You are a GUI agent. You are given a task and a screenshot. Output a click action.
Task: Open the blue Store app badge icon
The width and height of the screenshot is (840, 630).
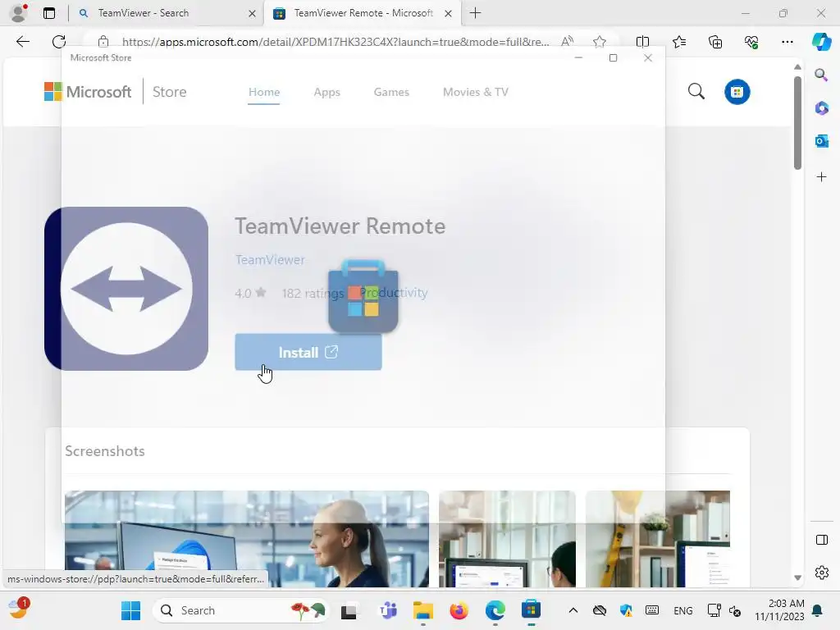pyautogui.click(x=737, y=92)
